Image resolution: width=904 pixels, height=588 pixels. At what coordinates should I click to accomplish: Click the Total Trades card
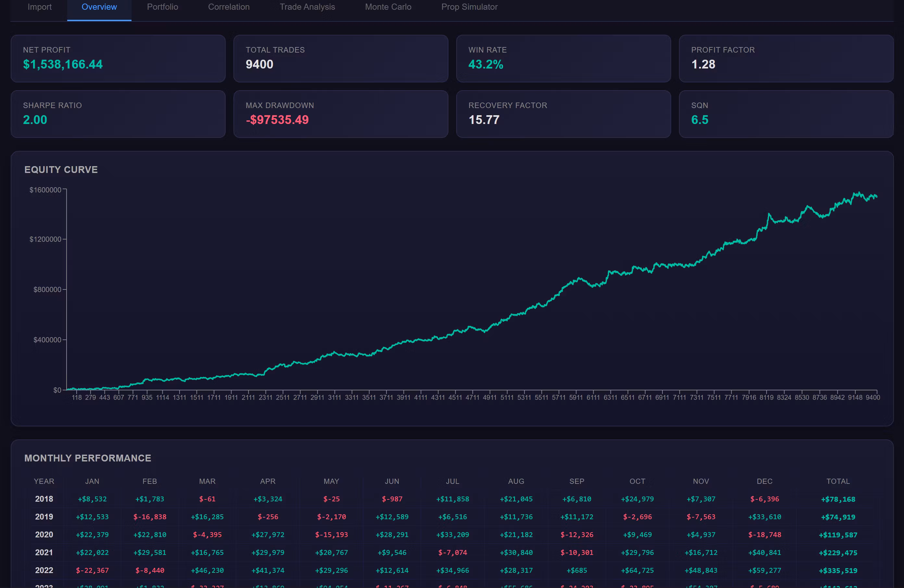coord(341,58)
